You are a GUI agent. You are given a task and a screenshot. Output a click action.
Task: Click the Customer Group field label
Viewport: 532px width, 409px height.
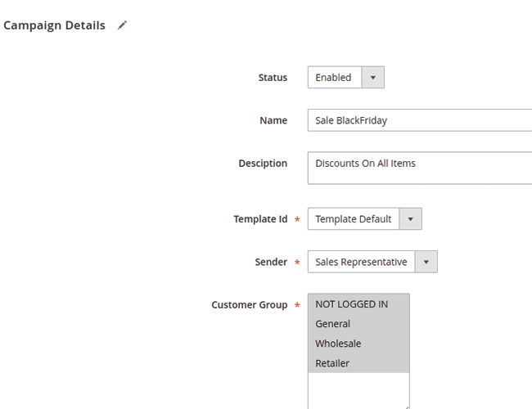tap(250, 305)
